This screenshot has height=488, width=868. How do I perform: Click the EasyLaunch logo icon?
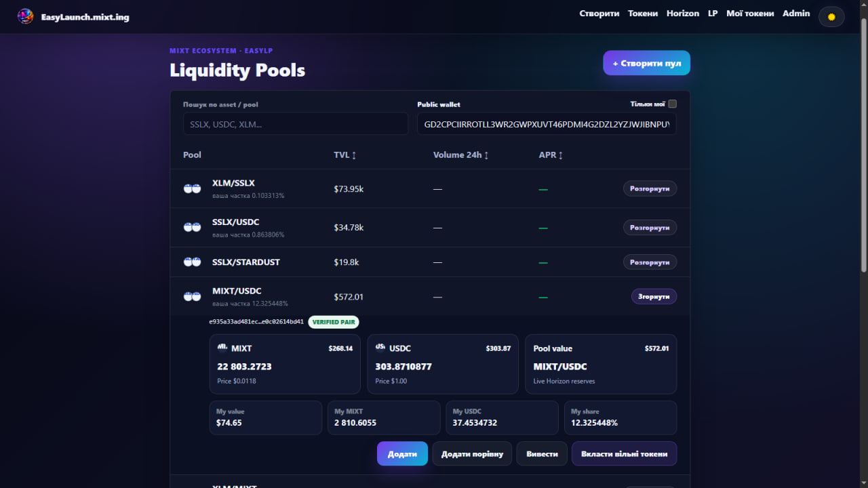coord(25,16)
